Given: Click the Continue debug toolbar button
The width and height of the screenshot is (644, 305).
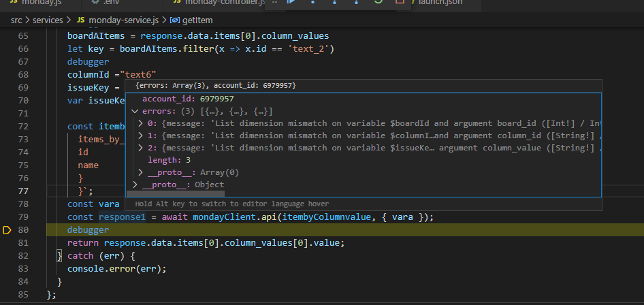Looking at the screenshot, I should tap(291, 2).
